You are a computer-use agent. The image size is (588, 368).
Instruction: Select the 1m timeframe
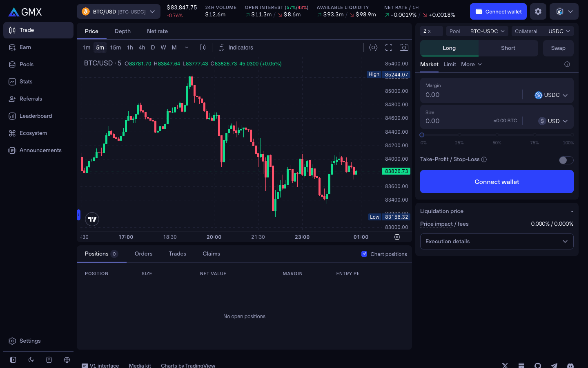(x=87, y=47)
